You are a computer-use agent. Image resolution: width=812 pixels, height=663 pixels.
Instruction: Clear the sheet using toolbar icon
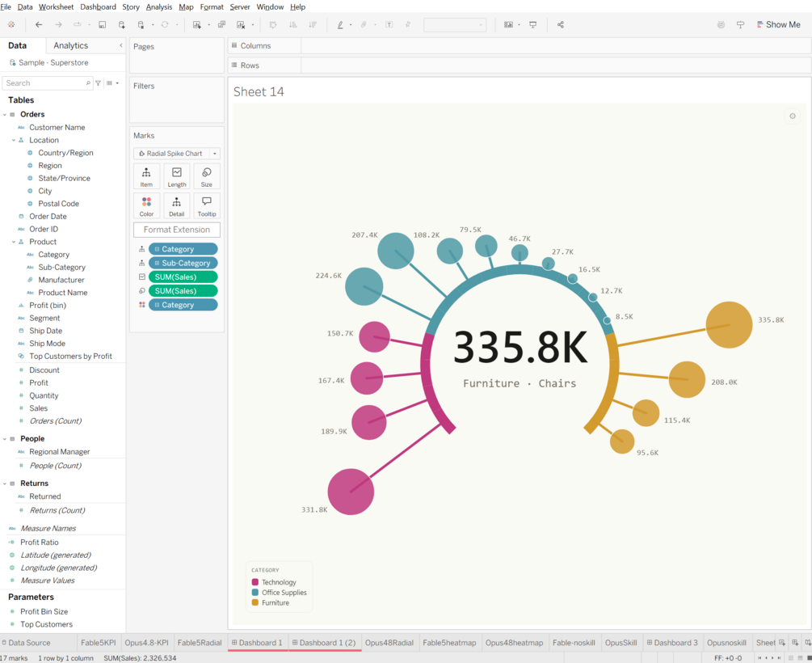(240, 24)
